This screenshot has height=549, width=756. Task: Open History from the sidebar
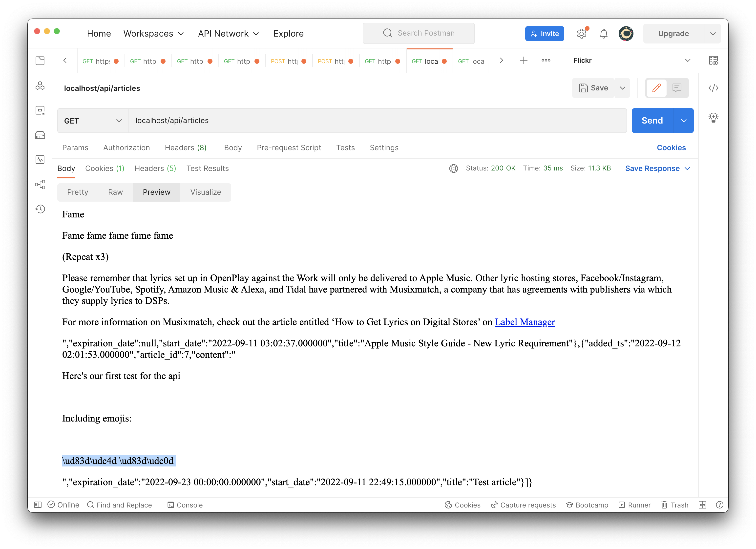[40, 209]
